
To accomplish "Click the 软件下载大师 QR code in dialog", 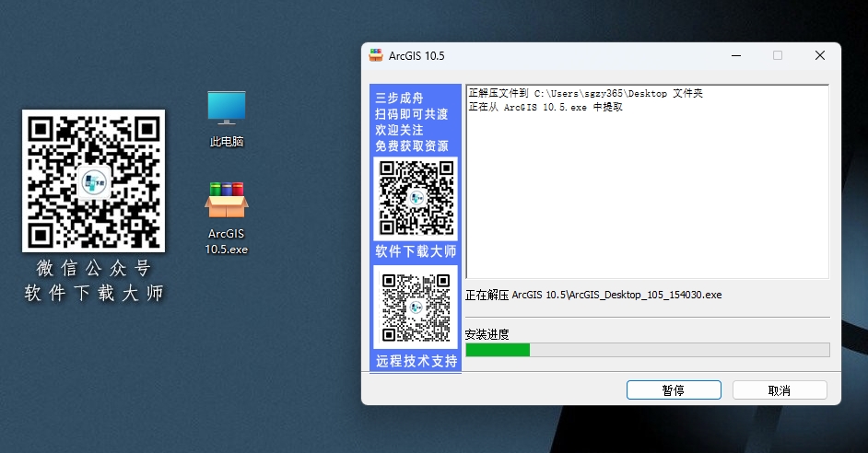I will 416,199.
